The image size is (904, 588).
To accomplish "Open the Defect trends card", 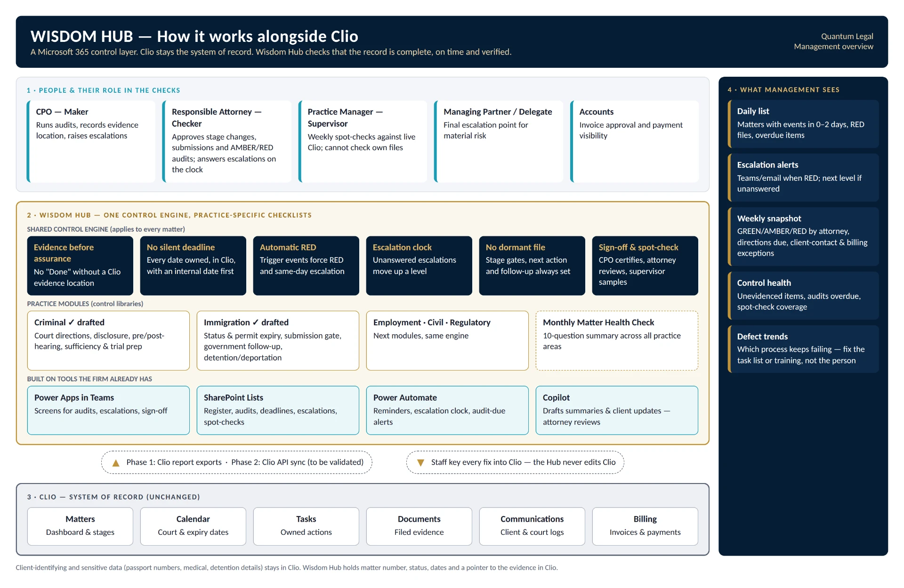I will (803, 349).
